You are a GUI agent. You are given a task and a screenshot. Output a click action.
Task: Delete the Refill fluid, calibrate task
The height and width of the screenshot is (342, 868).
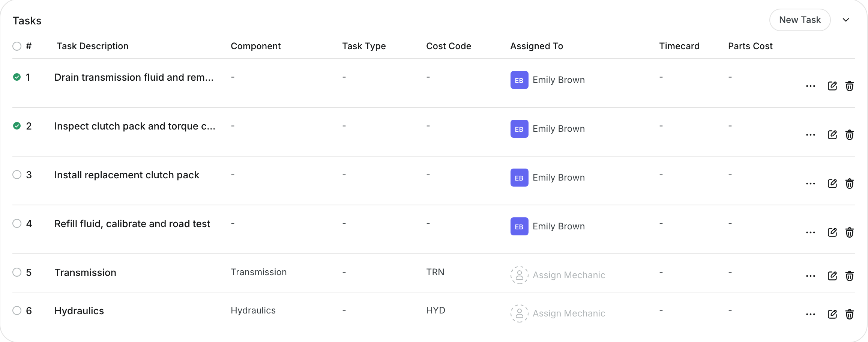[850, 232]
